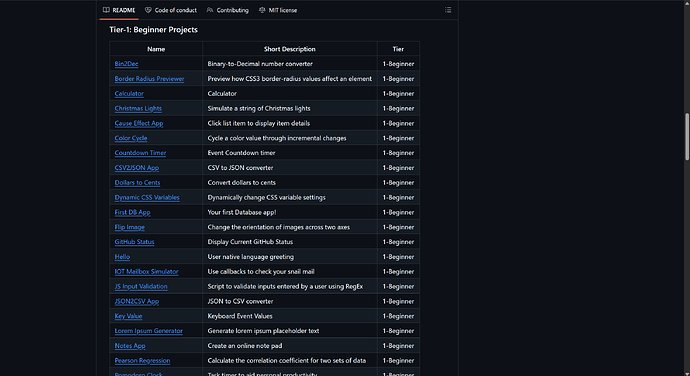
Task: Click the Hello project link
Action: 122,257
